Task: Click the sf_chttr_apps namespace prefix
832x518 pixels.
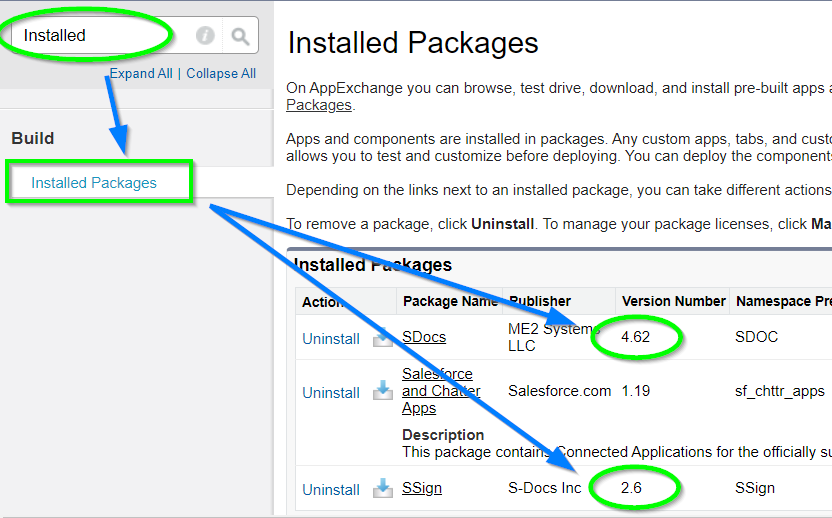Action: pyautogui.click(x=779, y=391)
